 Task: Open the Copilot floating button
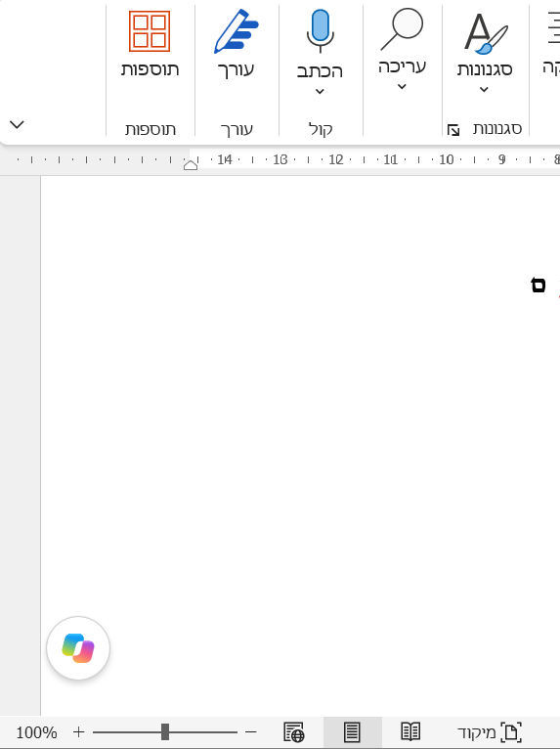78,648
